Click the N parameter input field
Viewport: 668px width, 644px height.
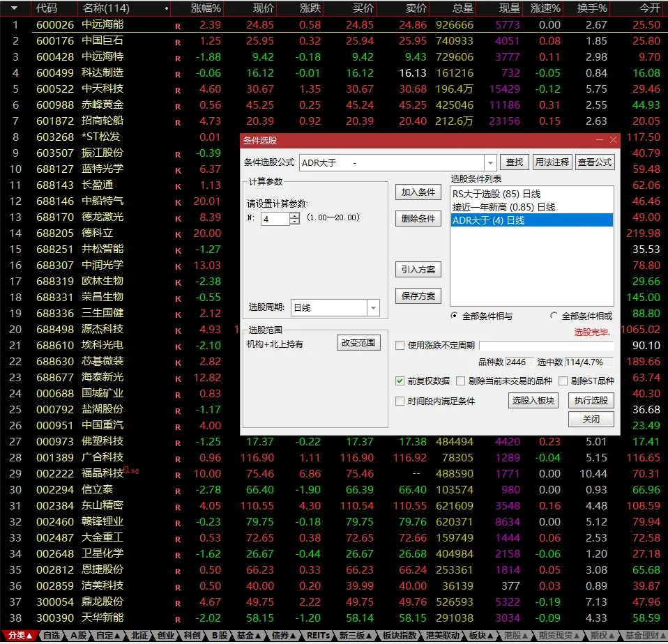[x=275, y=219]
